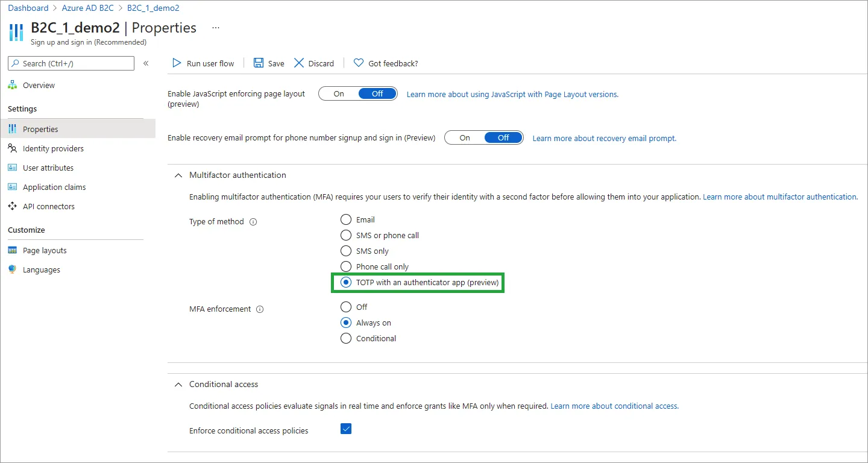Select the SMS only radio button
This screenshot has width=868, height=463.
tap(346, 251)
